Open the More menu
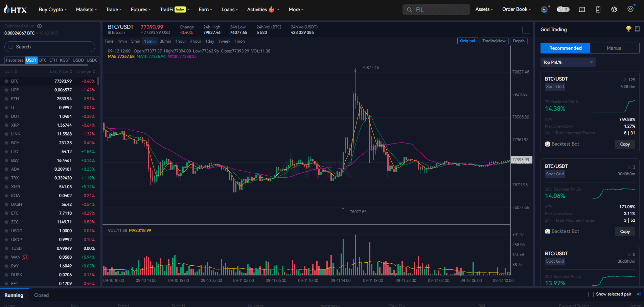 [296, 9]
